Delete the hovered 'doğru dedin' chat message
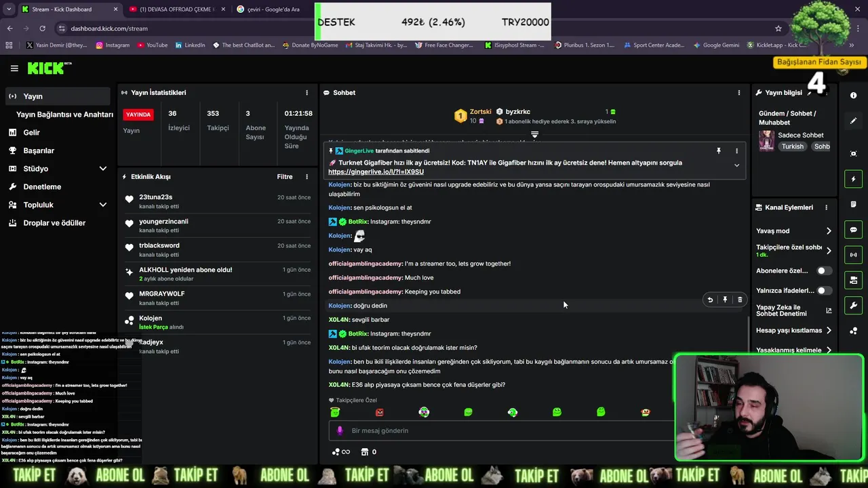Image resolution: width=868 pixels, height=488 pixels. [740, 300]
